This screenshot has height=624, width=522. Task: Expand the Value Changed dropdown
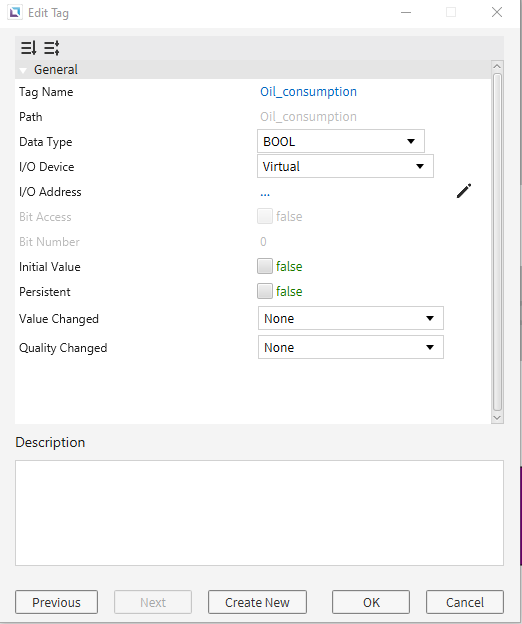[351, 318]
